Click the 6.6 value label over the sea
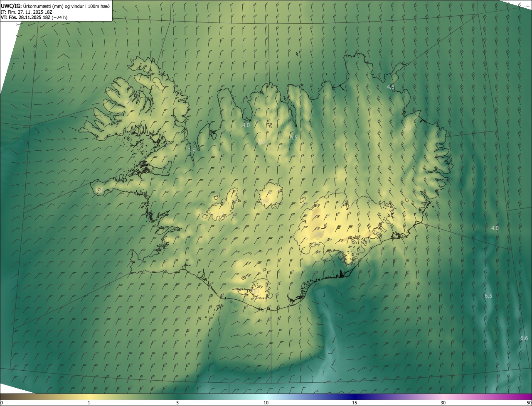 [x=524, y=338]
